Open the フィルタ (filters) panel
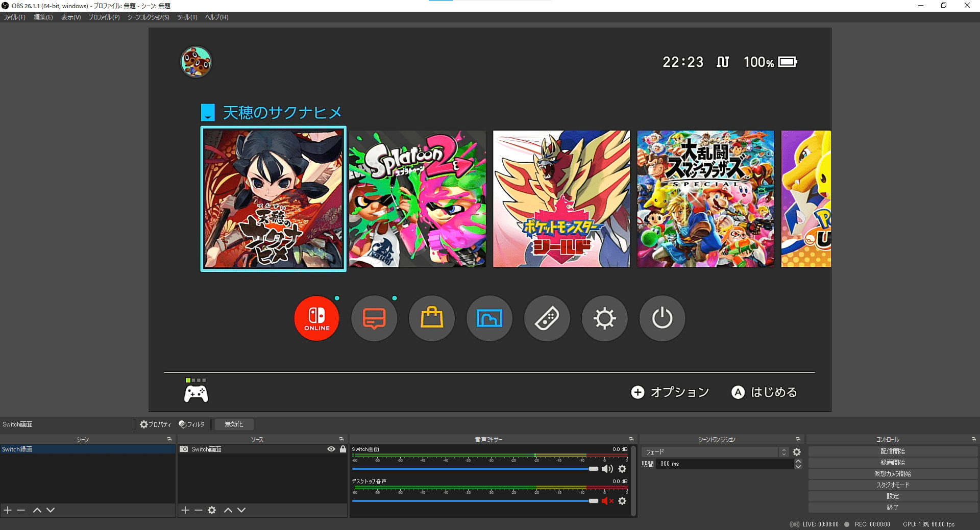 pos(191,424)
